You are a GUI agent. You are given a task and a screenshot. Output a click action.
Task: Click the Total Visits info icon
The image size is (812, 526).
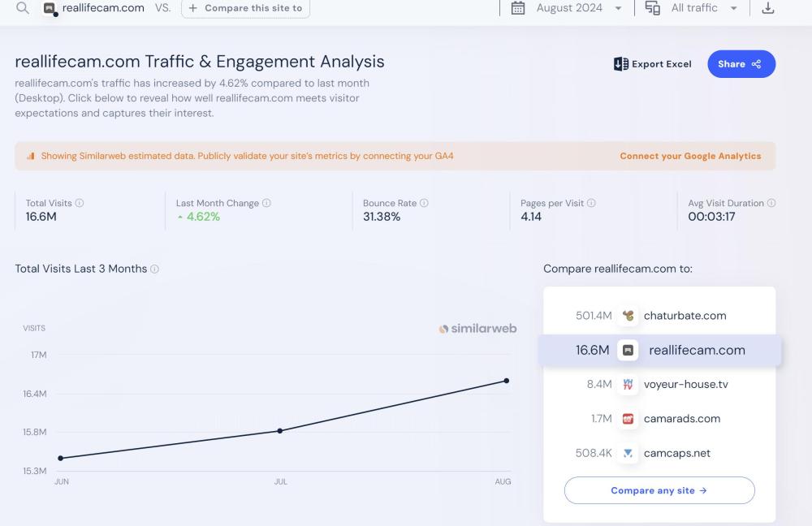coord(80,203)
